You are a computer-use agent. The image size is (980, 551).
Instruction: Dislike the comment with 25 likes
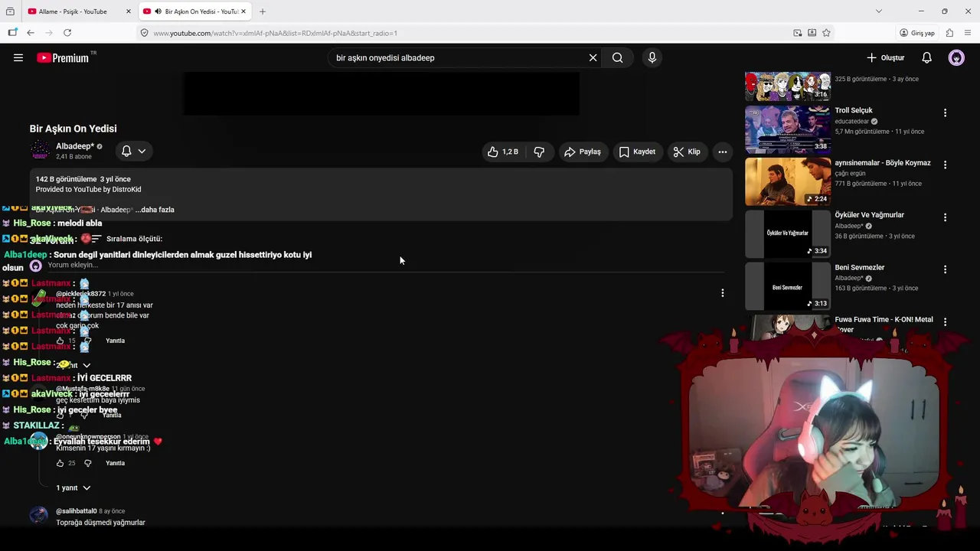87,463
